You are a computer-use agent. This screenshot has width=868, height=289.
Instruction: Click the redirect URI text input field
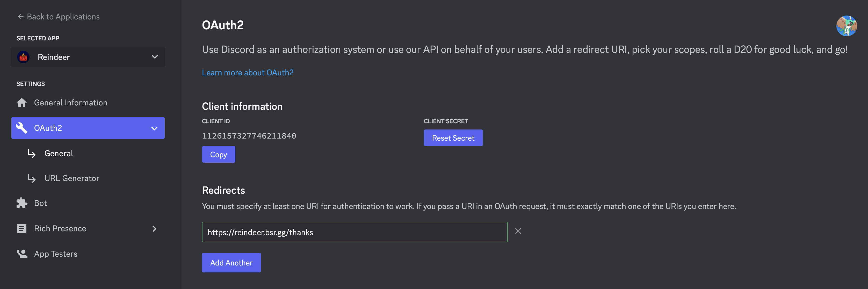point(354,232)
